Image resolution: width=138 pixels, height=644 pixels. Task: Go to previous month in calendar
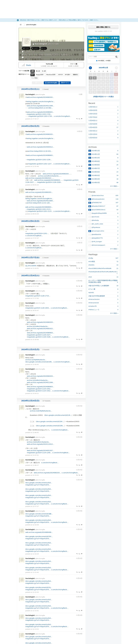pyautogui.click(x=90, y=68)
